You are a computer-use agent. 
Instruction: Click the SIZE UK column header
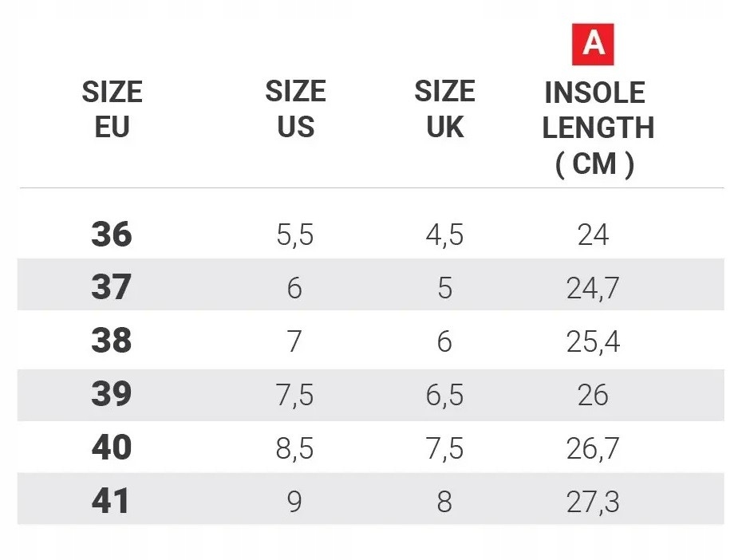tap(444, 109)
